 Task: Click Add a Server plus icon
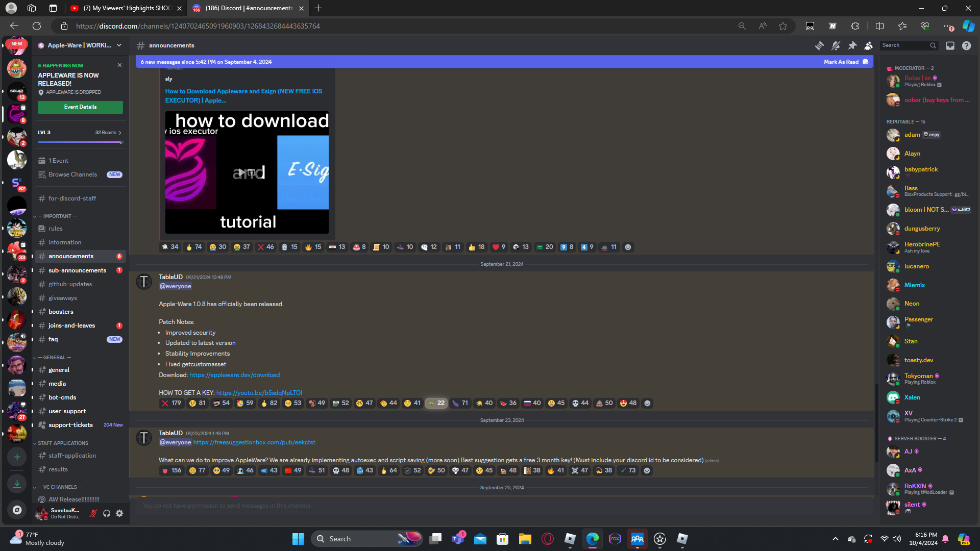pyautogui.click(x=17, y=457)
